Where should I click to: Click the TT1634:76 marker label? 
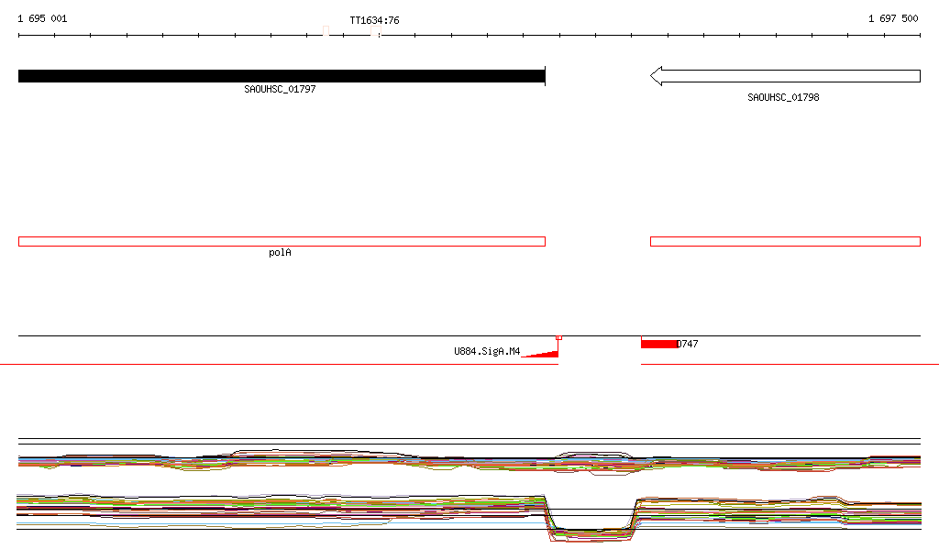[x=374, y=20]
